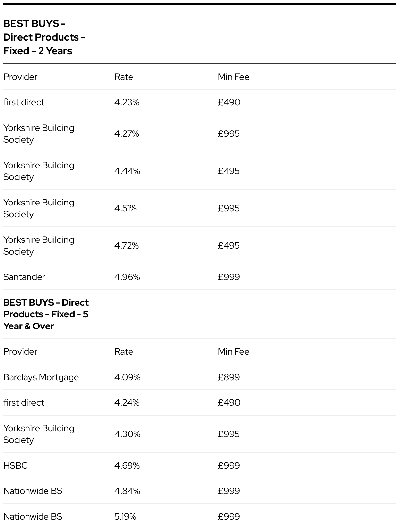Select the £899 Barclays min fee
This screenshot has height=532, width=399.
tap(229, 377)
